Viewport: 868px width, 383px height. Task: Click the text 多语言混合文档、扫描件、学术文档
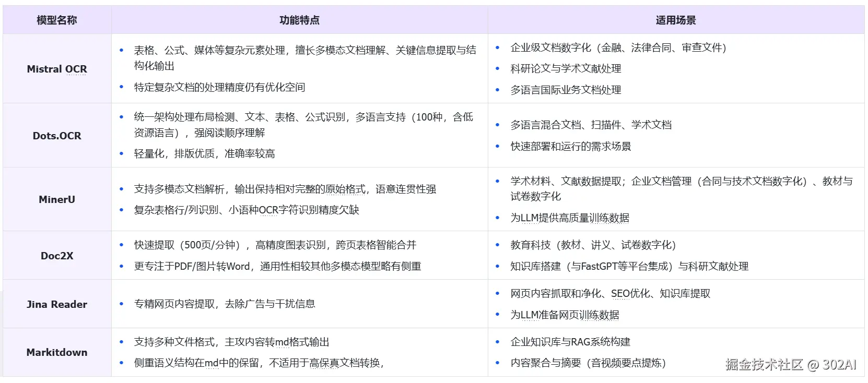[x=591, y=125]
